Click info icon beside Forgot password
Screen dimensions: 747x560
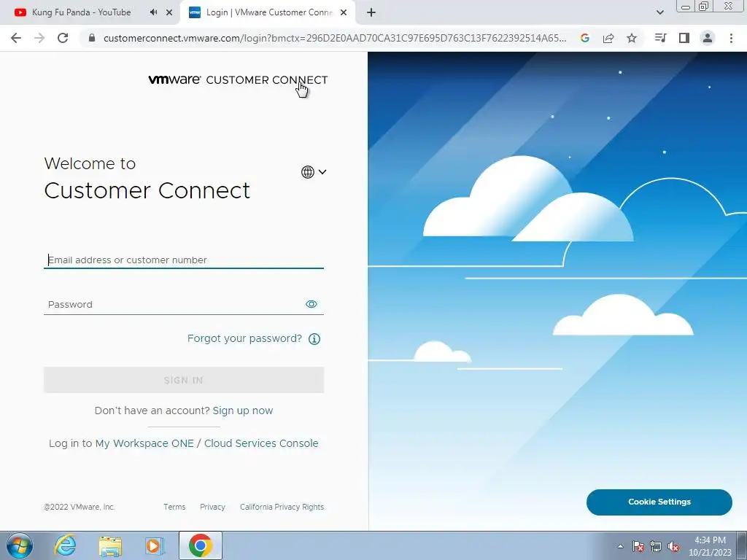tap(314, 339)
